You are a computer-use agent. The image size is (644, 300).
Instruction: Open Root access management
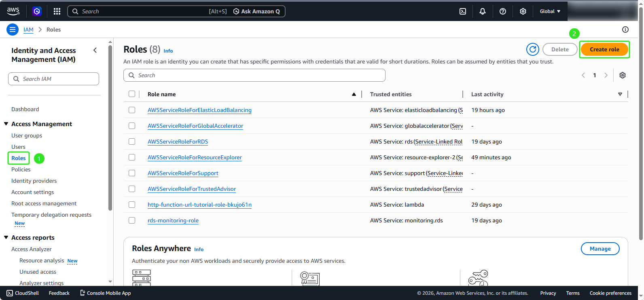[x=44, y=203]
